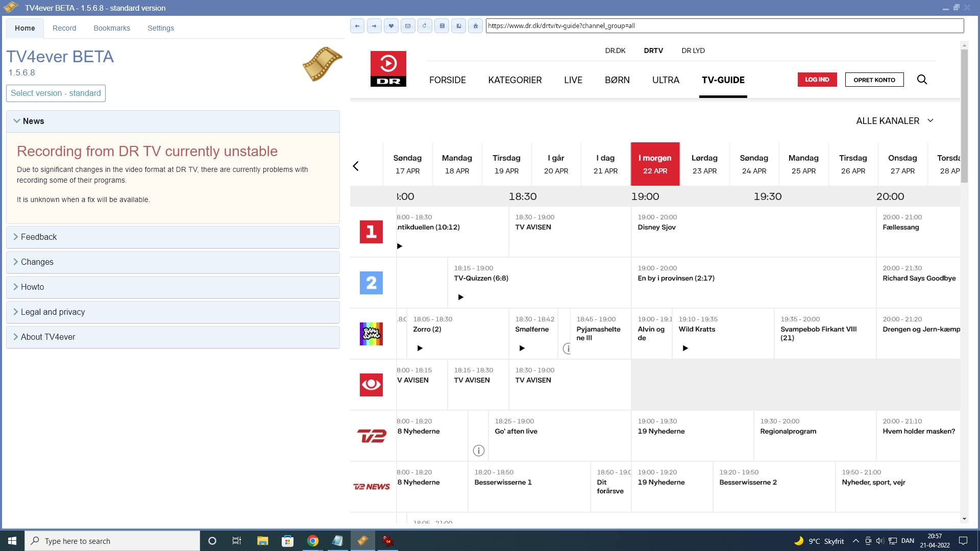Screen dimensions: 980x551
Task: Open the info icon next to Smølferne
Action: 567,348
